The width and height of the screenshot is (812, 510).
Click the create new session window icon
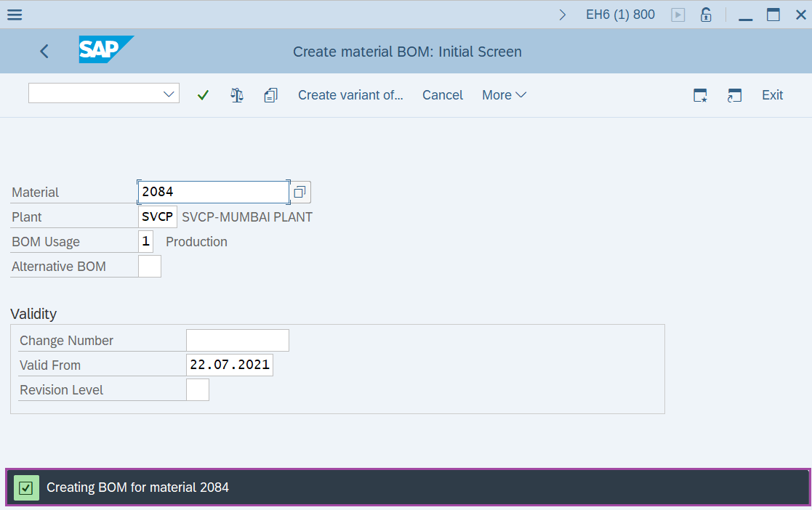click(x=700, y=95)
